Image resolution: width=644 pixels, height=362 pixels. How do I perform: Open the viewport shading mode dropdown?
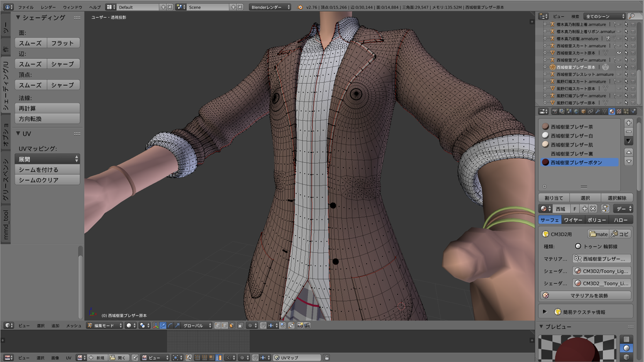pos(131,325)
